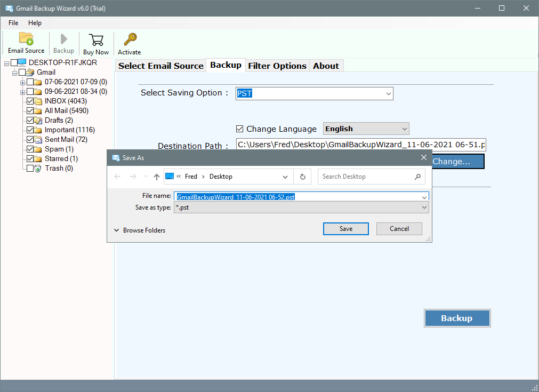The height and width of the screenshot is (392, 539).
Task: Expand the Browse Folders section
Action: (140, 230)
